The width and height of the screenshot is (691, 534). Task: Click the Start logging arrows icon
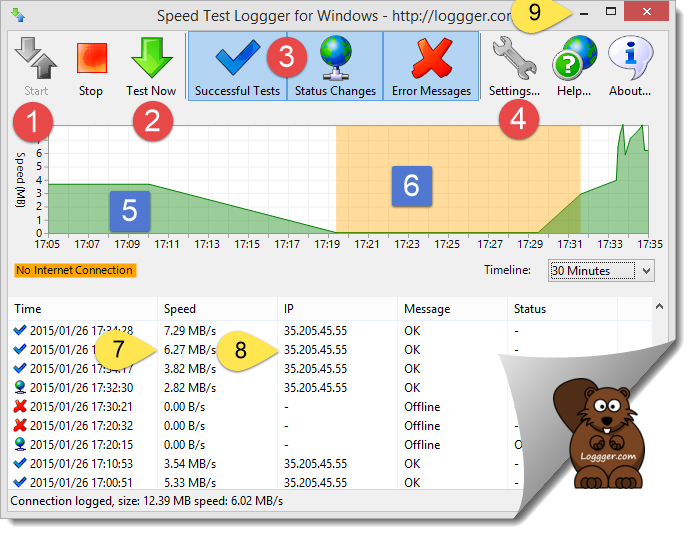[36, 59]
